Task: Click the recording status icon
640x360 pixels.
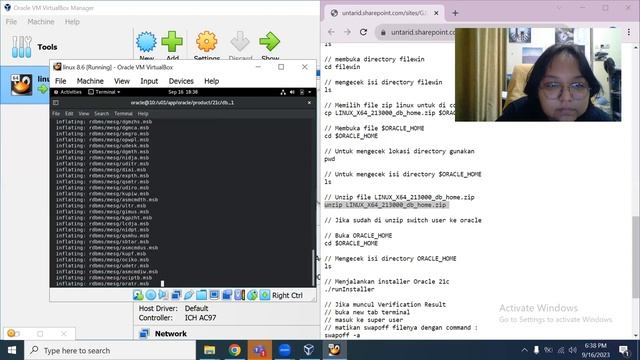Action: pos(227,295)
